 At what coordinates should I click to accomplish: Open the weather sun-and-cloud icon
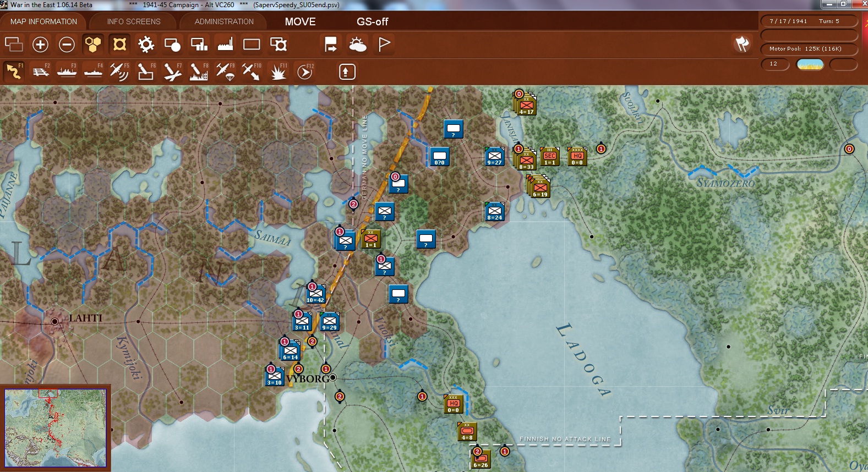tap(358, 45)
